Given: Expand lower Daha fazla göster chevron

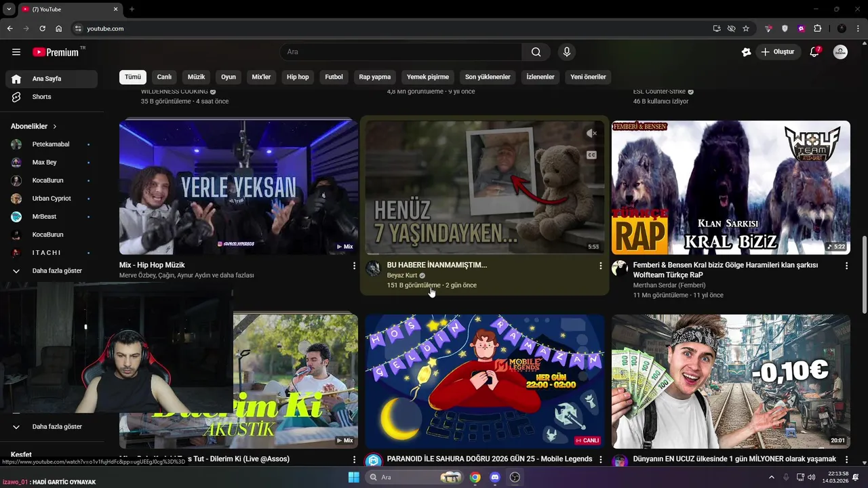Looking at the screenshot, I should coord(16,427).
